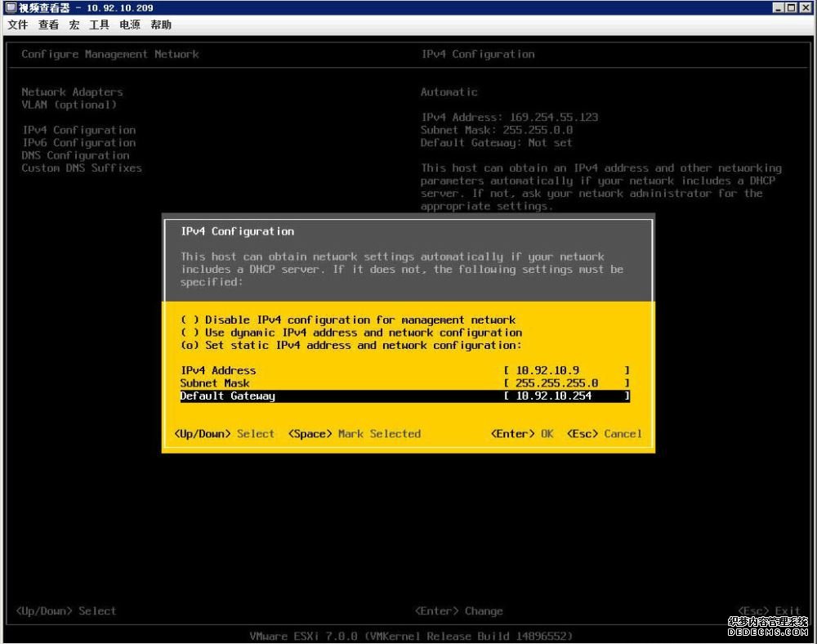Click "<Esc> Cancel" to dismiss the dialog
Image resolution: width=817 pixels, height=644 pixels.
(x=604, y=434)
